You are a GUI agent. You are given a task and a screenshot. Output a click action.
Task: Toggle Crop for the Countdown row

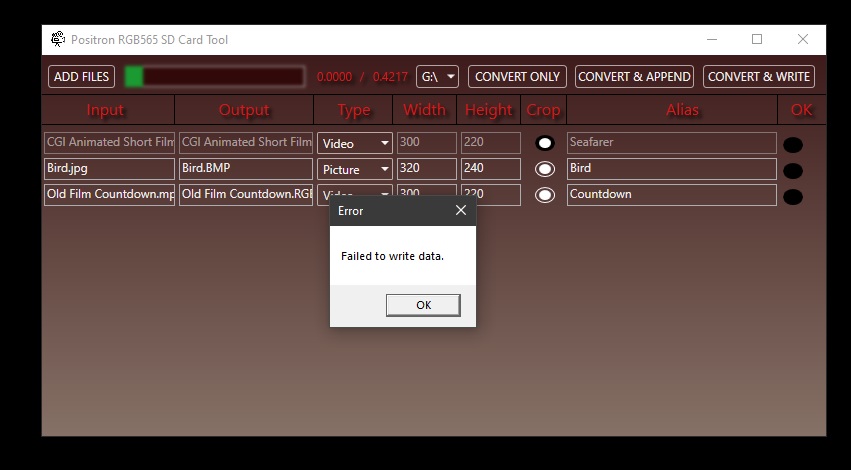tap(545, 195)
